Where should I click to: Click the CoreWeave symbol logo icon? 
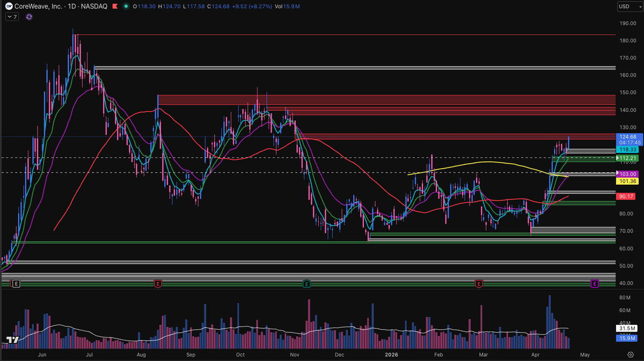click(9, 6)
